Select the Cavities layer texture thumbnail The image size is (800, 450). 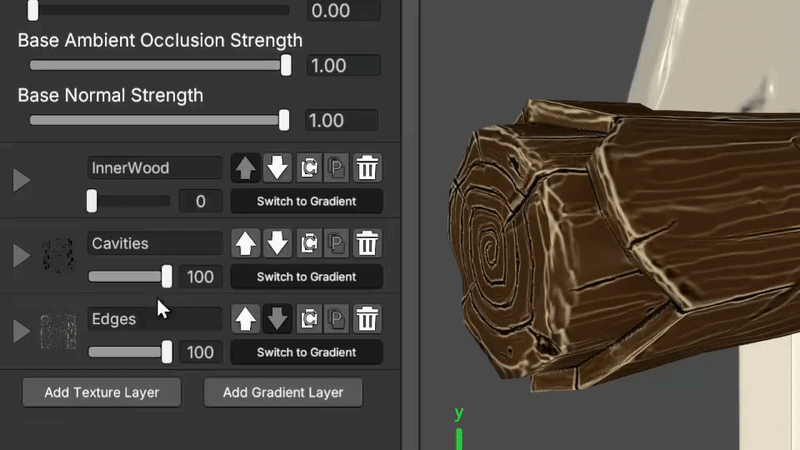coord(58,256)
